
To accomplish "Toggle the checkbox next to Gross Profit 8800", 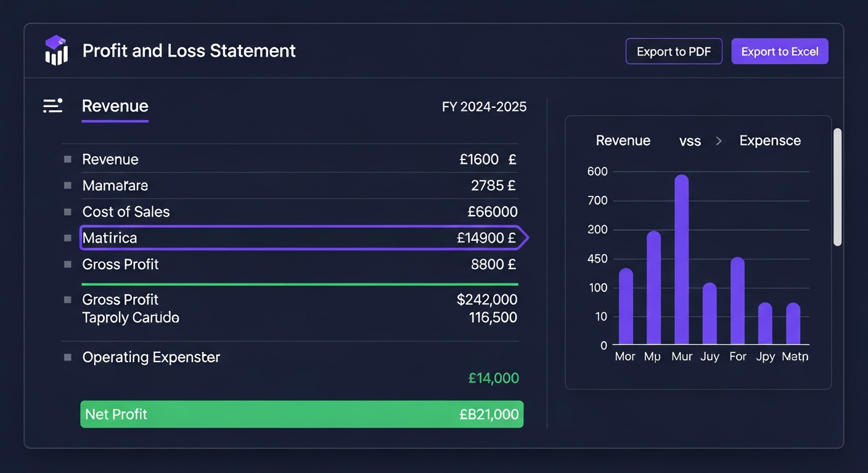I will click(67, 264).
